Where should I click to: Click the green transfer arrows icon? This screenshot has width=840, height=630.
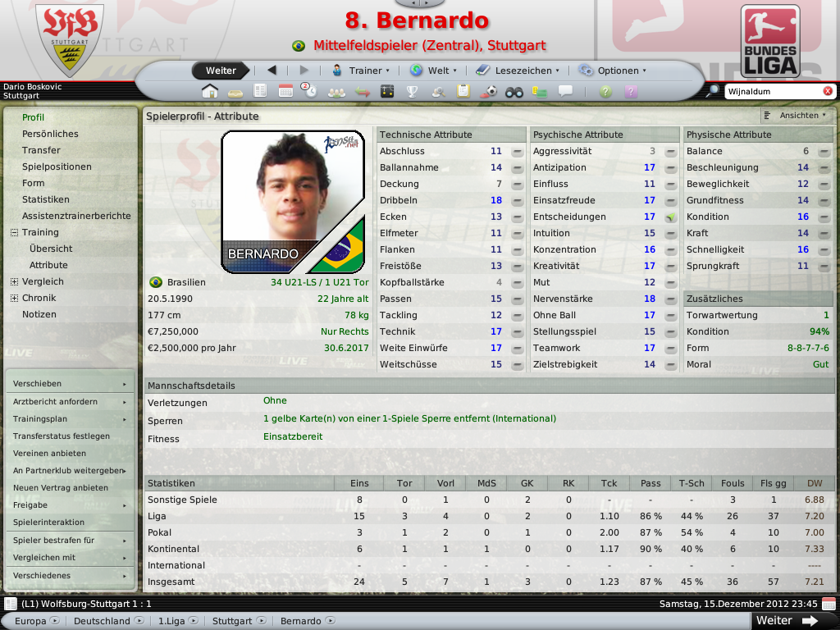click(362, 92)
